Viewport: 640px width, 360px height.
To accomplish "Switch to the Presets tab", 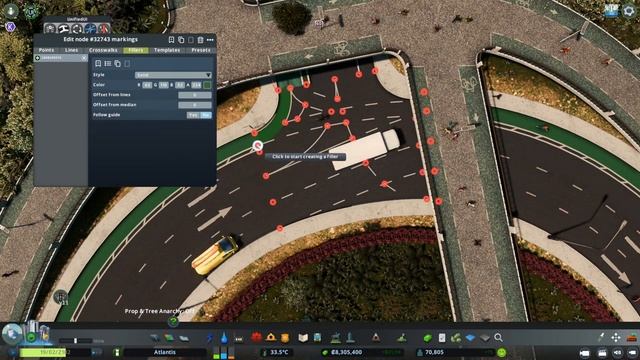I will 201,50.
